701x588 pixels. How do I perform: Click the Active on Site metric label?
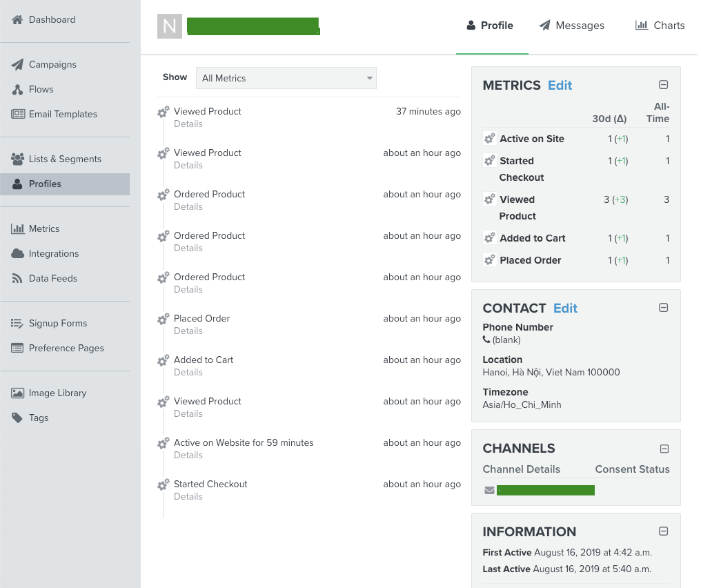[532, 139]
